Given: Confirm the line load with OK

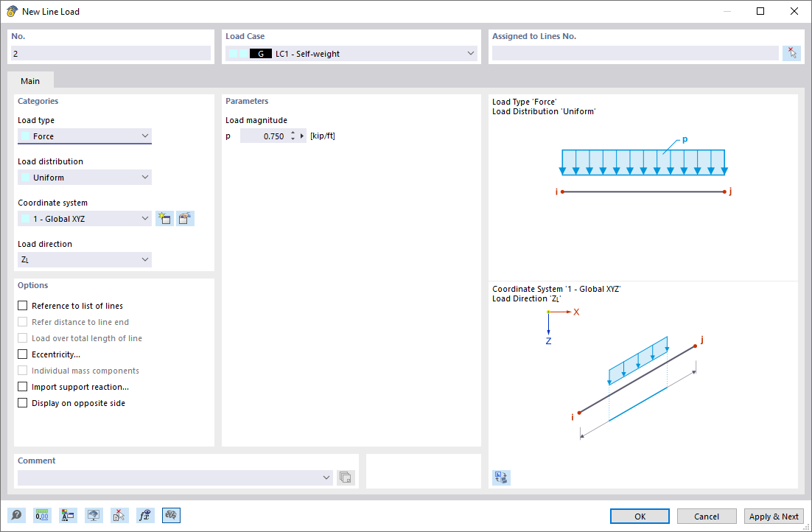Looking at the screenshot, I should [639, 516].
